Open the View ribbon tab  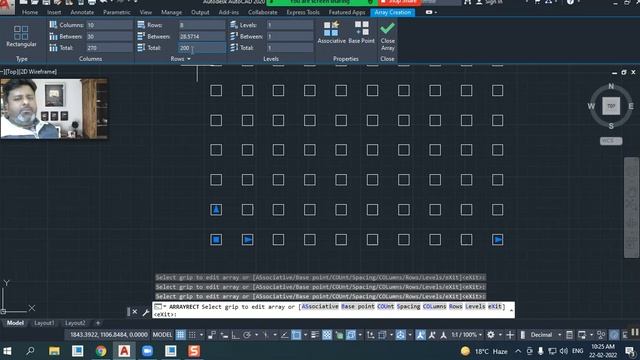pos(146,12)
